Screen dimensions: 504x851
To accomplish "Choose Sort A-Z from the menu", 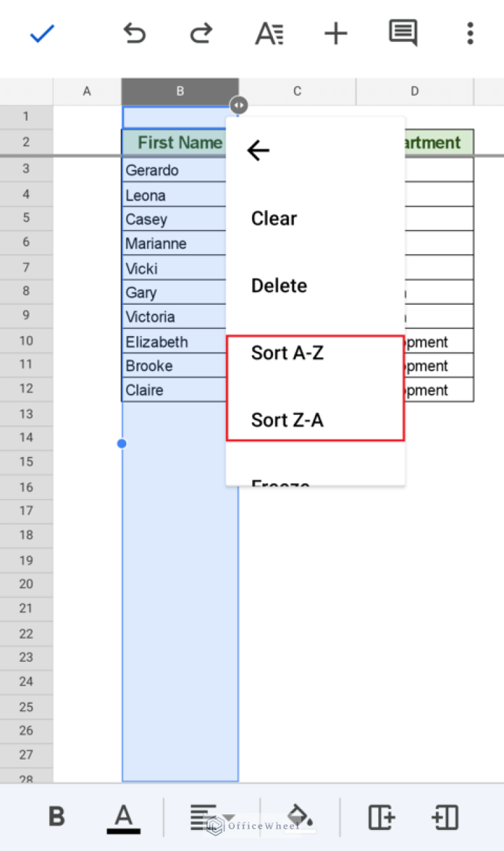I will coord(287,353).
